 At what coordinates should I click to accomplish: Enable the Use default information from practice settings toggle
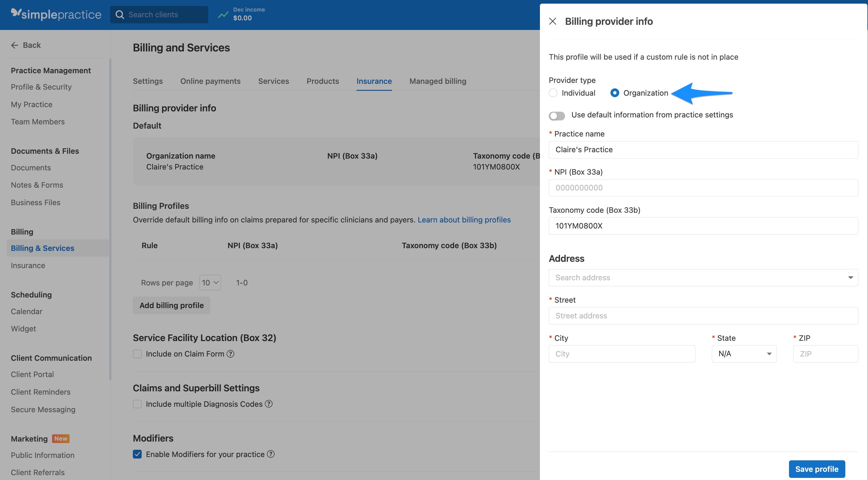[x=557, y=116]
